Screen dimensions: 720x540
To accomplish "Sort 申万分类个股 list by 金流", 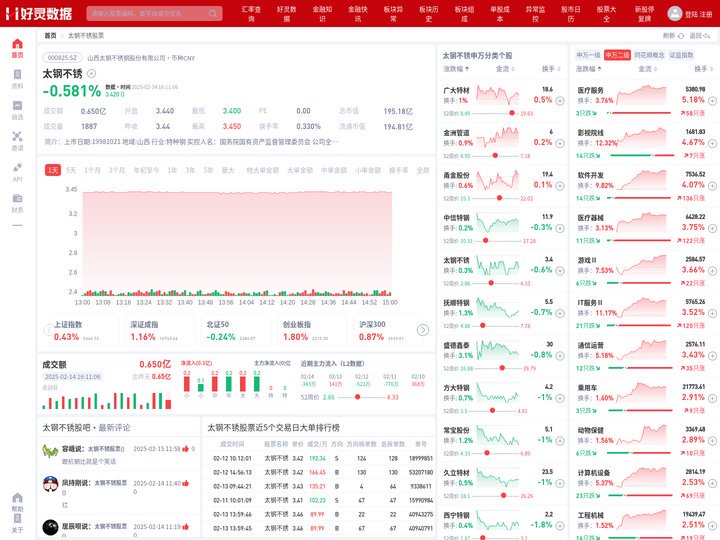I will pos(505,69).
